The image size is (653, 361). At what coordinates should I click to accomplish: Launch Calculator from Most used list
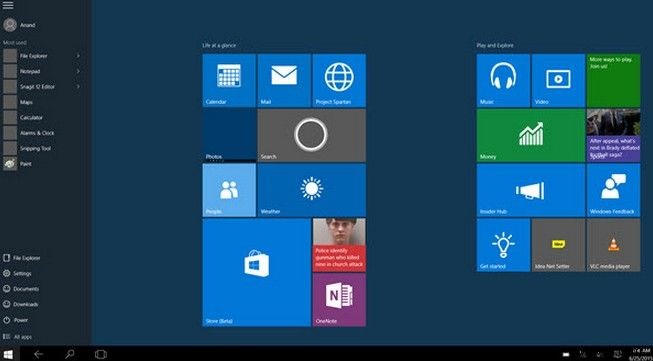tap(42, 117)
